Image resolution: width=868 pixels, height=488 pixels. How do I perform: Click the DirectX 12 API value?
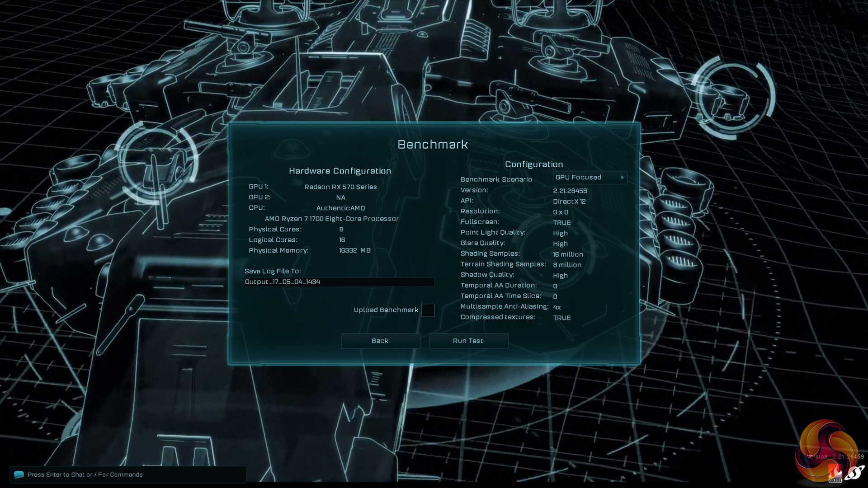(x=569, y=202)
